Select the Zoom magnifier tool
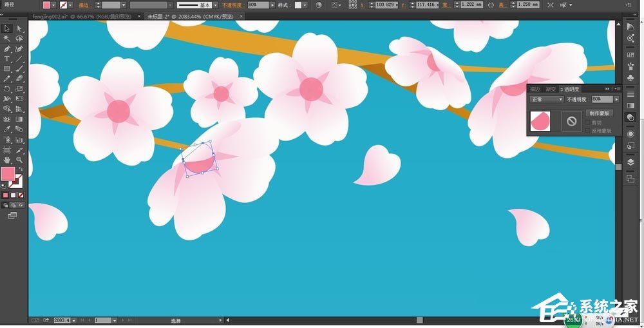Image resolution: width=644 pixels, height=328 pixels. pos(19,159)
